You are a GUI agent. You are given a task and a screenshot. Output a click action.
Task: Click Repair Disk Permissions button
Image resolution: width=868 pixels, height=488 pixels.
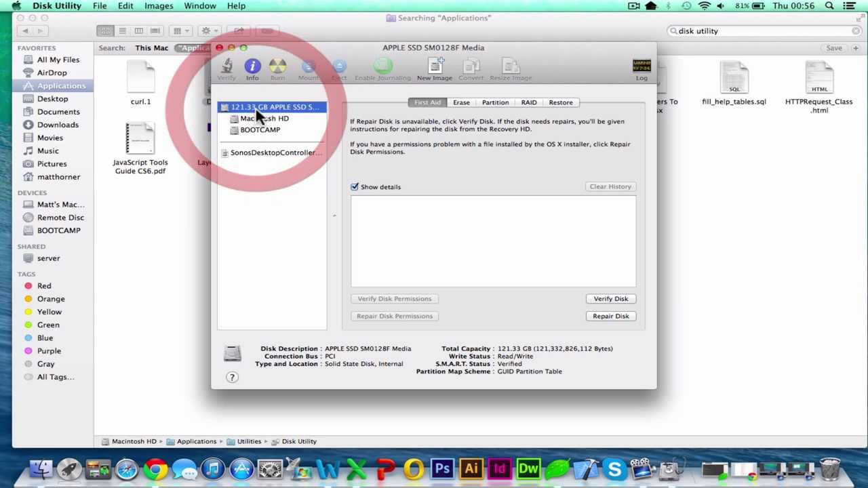(395, 316)
